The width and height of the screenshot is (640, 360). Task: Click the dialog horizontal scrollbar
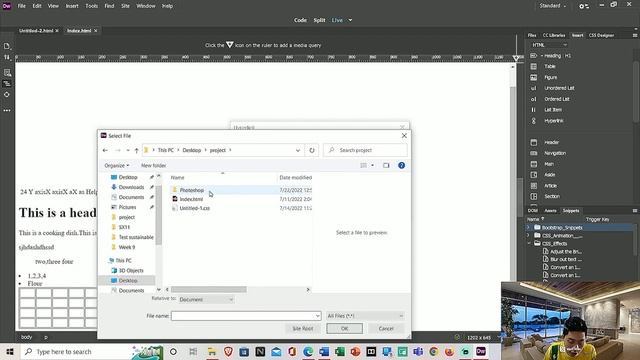click(209, 289)
